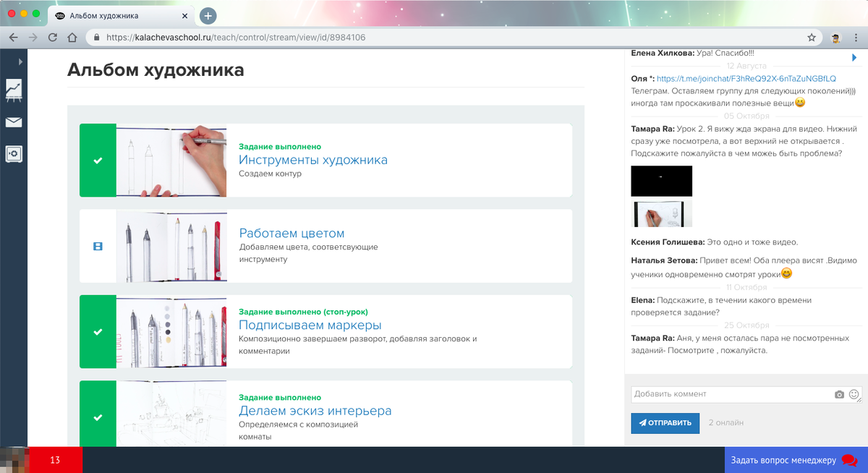Click the message 'Это одно и тоже видео.'
868x473 pixels.
tap(752, 242)
